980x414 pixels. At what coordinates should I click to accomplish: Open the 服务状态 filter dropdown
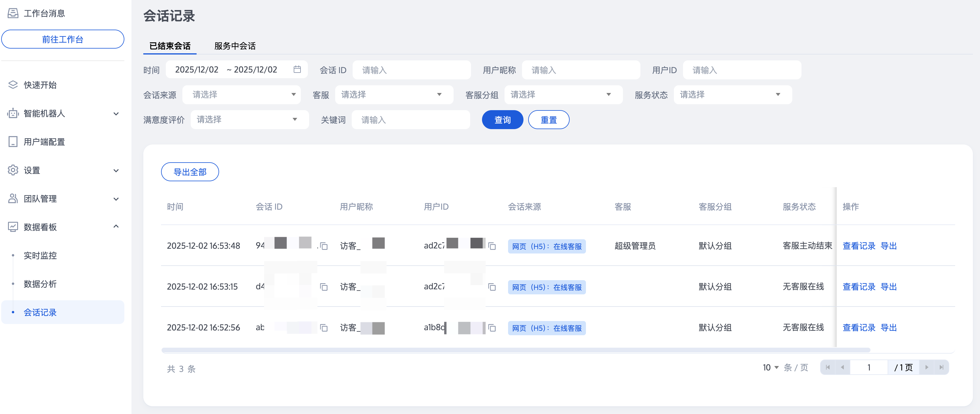732,94
